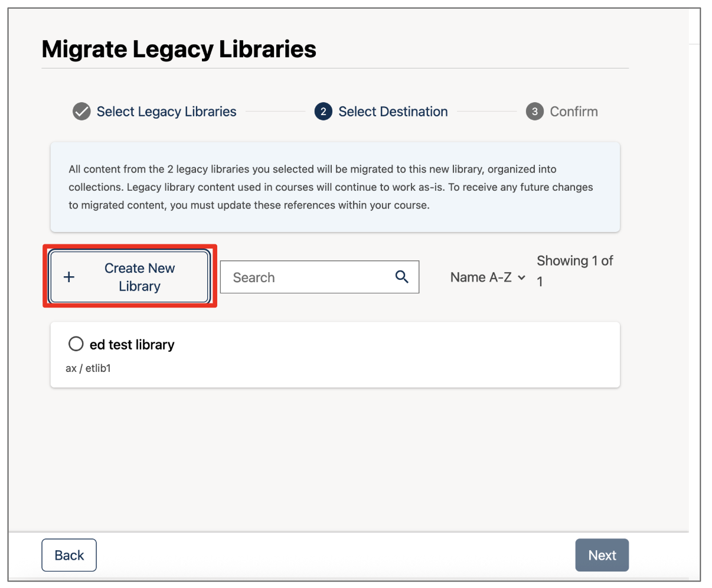The image size is (712, 588).
Task: Click the Next button
Action: click(602, 554)
